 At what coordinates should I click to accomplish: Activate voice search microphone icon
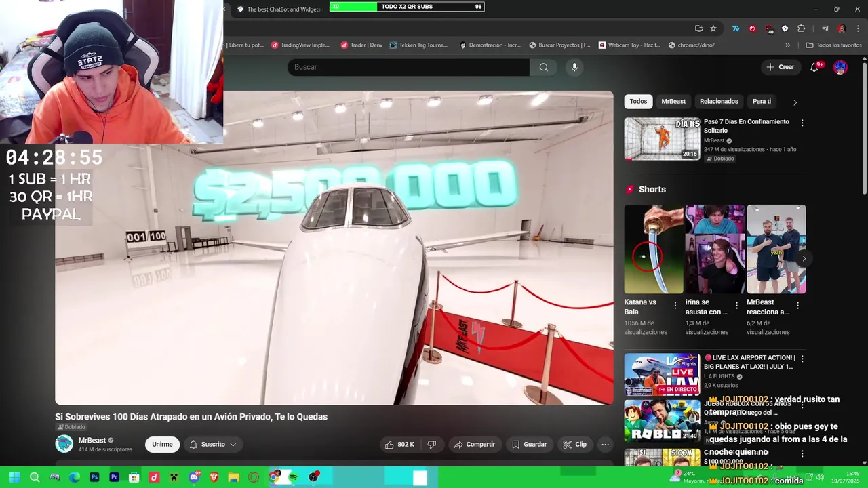(x=574, y=67)
